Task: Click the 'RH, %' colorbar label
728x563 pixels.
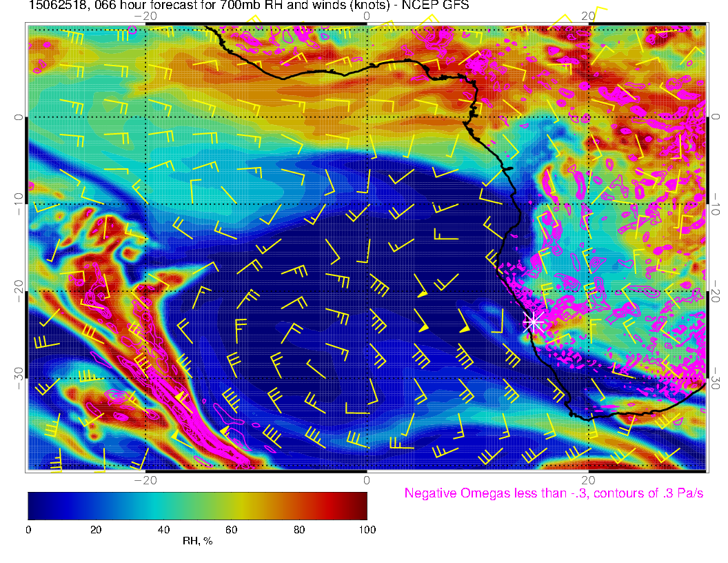Action: (198, 541)
